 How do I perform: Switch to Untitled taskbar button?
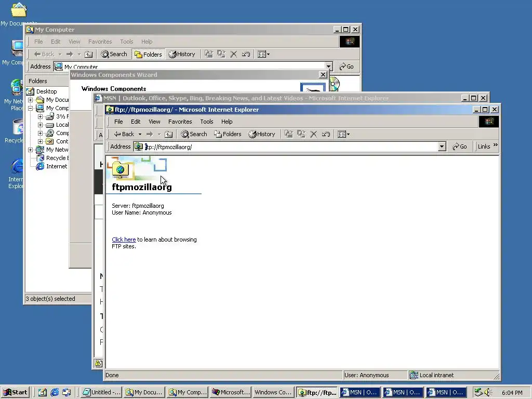[x=101, y=392]
